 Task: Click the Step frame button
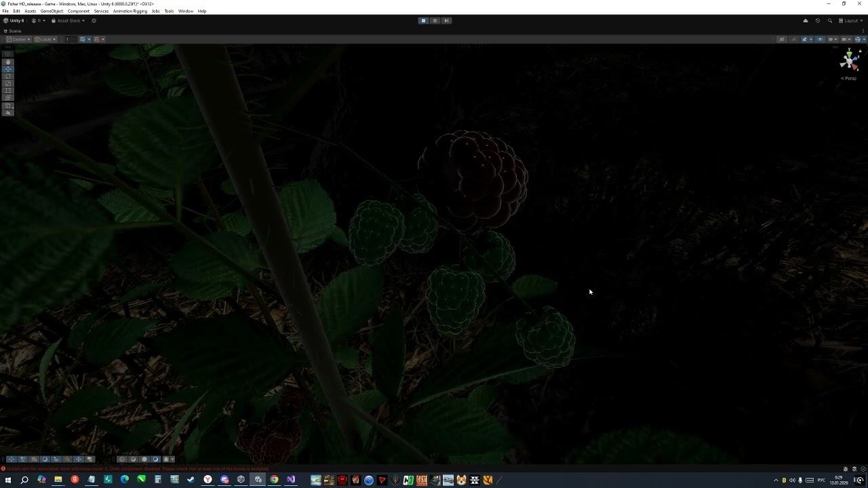pyautogui.click(x=446, y=20)
